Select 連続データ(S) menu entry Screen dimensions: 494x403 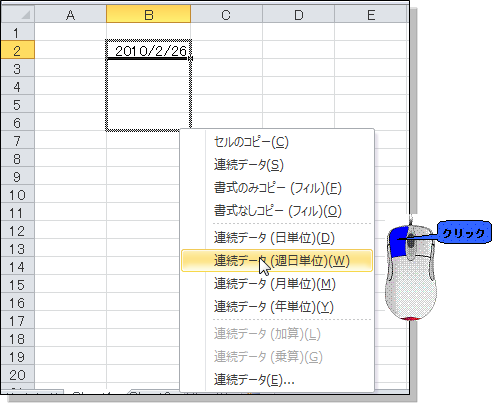coord(277,165)
